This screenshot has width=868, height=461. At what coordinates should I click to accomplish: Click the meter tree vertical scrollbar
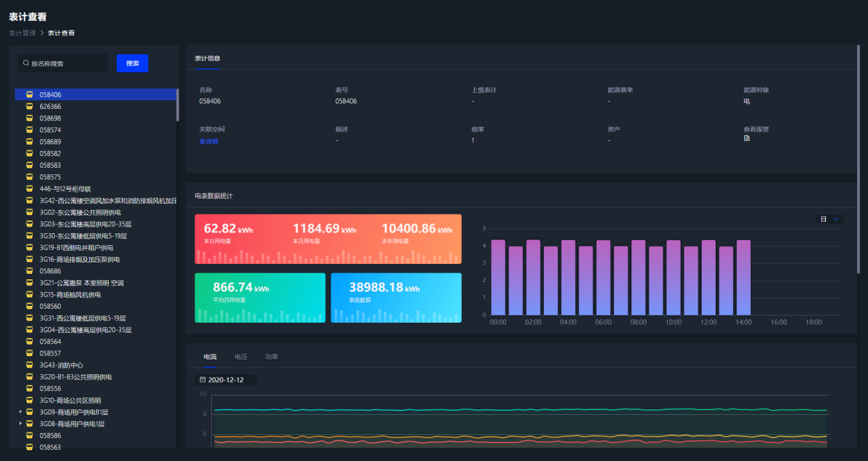(177, 105)
